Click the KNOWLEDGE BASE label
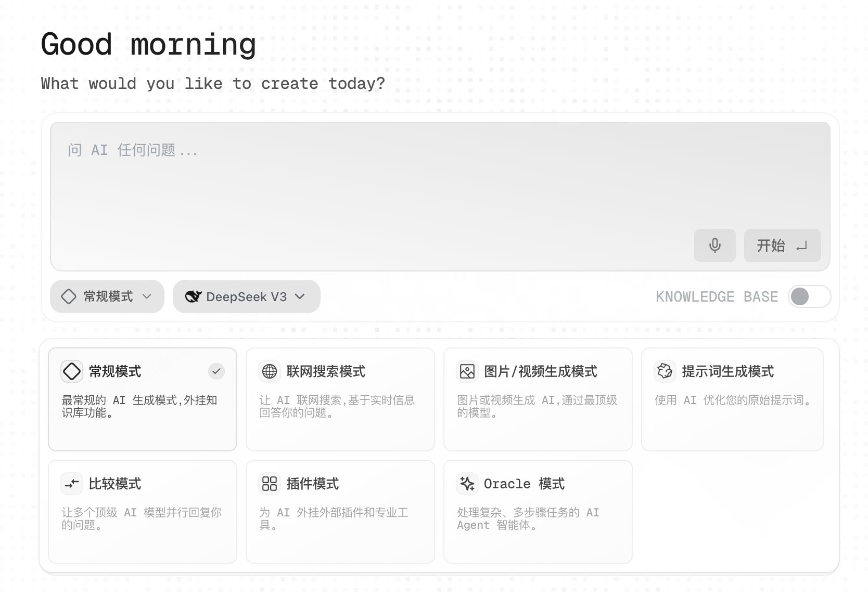Screen dimensions: 868x597 pyautogui.click(x=717, y=297)
